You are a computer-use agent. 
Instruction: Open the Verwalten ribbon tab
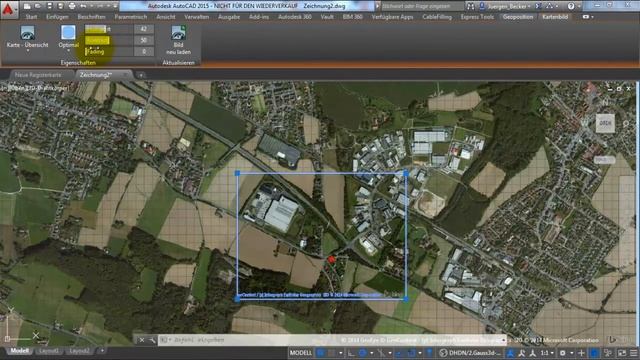click(x=197, y=17)
